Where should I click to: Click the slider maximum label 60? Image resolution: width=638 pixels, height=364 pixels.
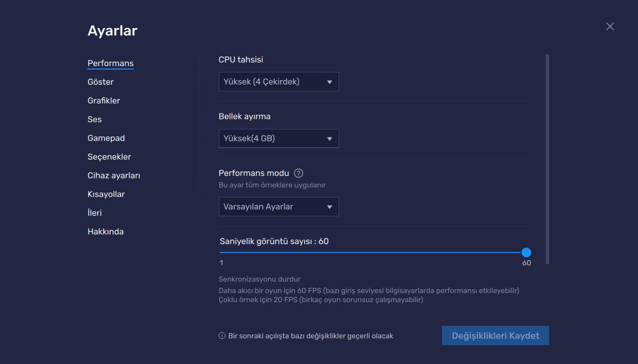coord(526,263)
